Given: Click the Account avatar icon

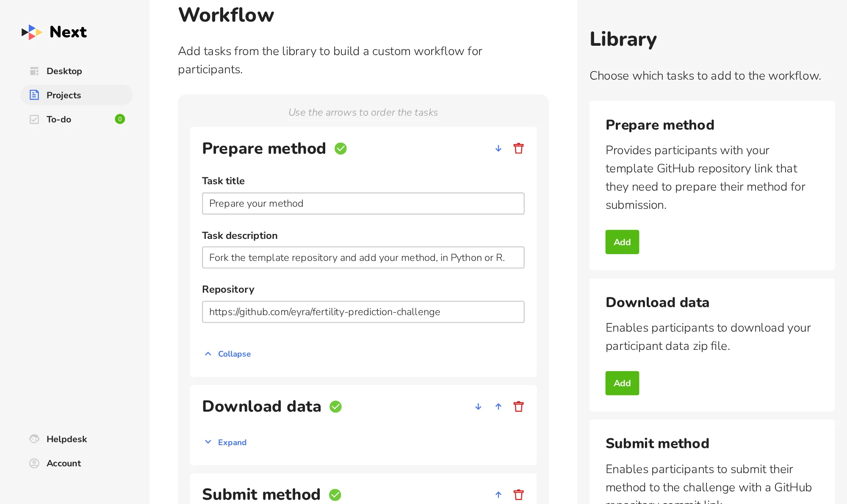Looking at the screenshot, I should coord(34,463).
